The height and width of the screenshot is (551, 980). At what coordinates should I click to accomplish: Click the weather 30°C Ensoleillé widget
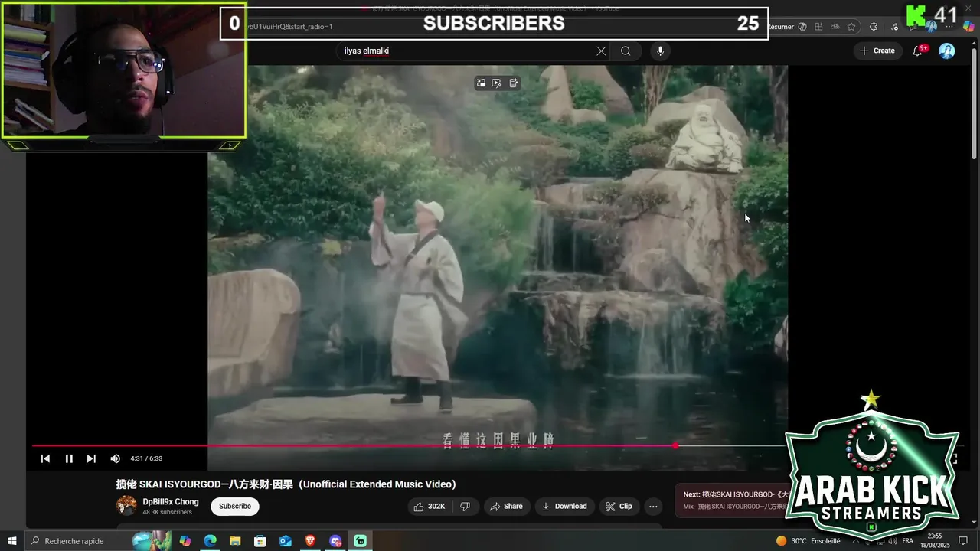point(808,541)
